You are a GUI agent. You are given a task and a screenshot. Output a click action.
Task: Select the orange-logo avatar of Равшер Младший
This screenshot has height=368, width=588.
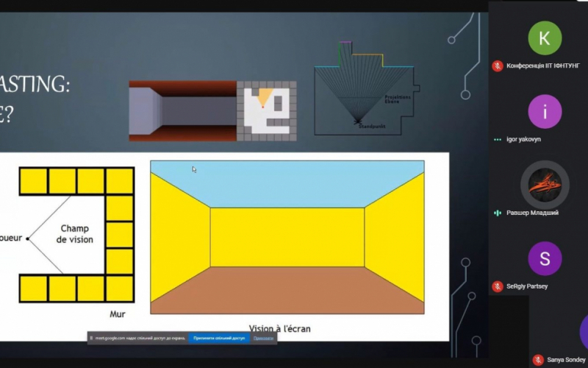point(545,185)
